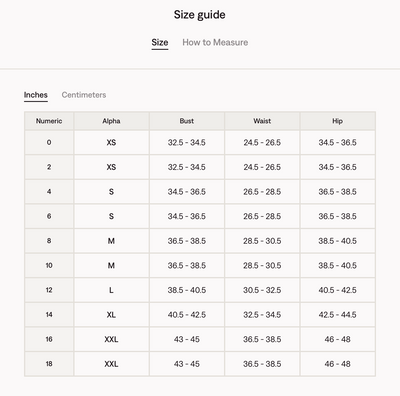Click numeric size 16 cell
Viewport: 400px width, 396px height.
tap(49, 339)
